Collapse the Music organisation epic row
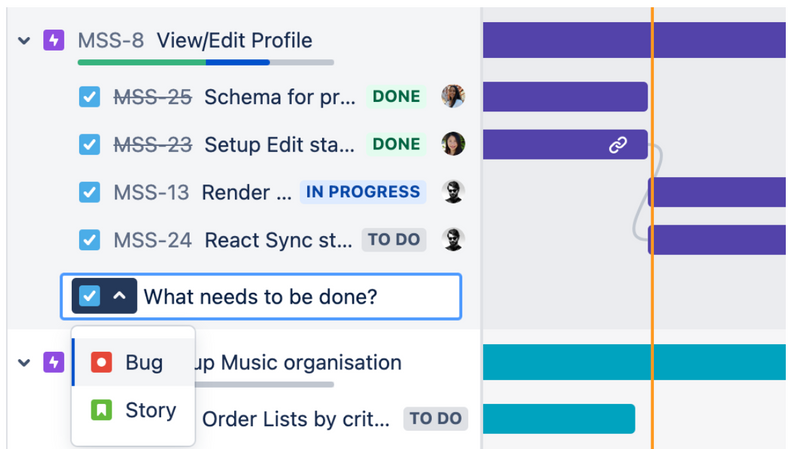Screen dimensions: 800x449 tap(24, 363)
